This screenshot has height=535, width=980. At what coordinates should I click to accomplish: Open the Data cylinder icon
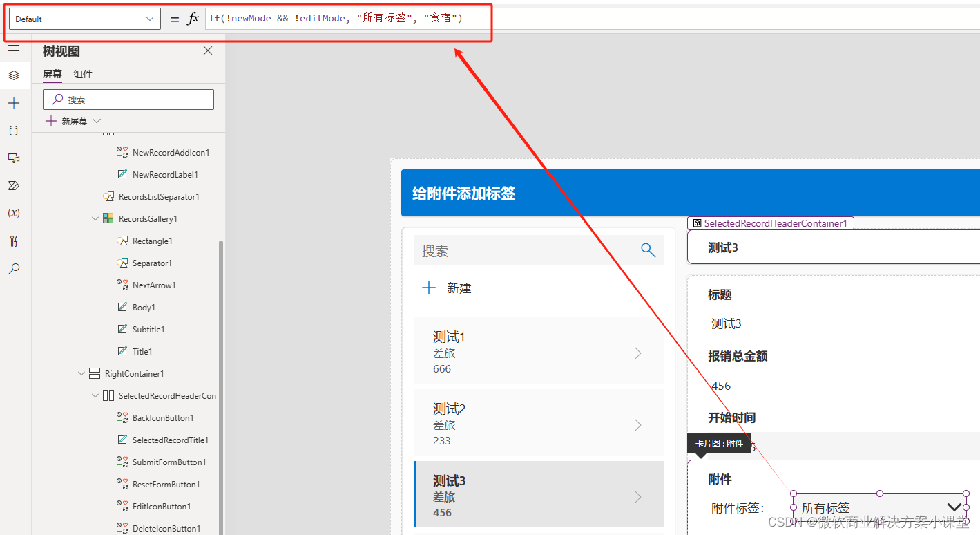click(14, 131)
